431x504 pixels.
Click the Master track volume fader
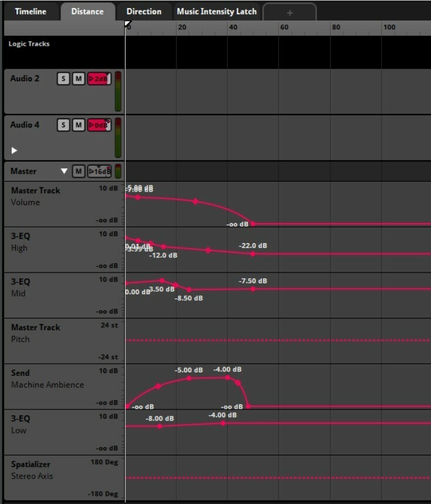point(99,172)
